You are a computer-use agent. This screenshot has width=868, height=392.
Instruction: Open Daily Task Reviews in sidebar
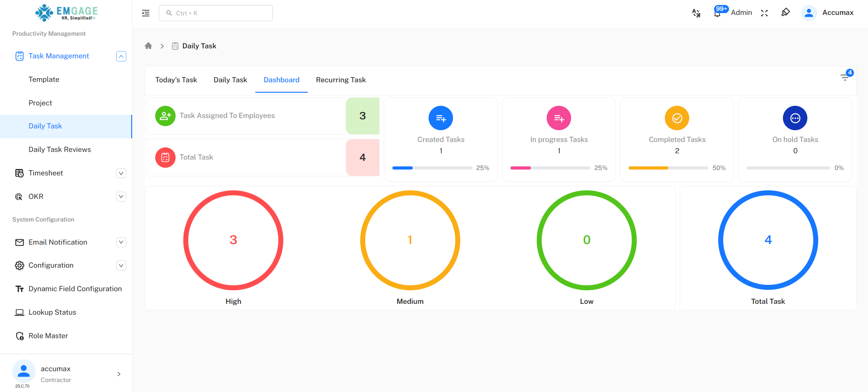coord(59,150)
